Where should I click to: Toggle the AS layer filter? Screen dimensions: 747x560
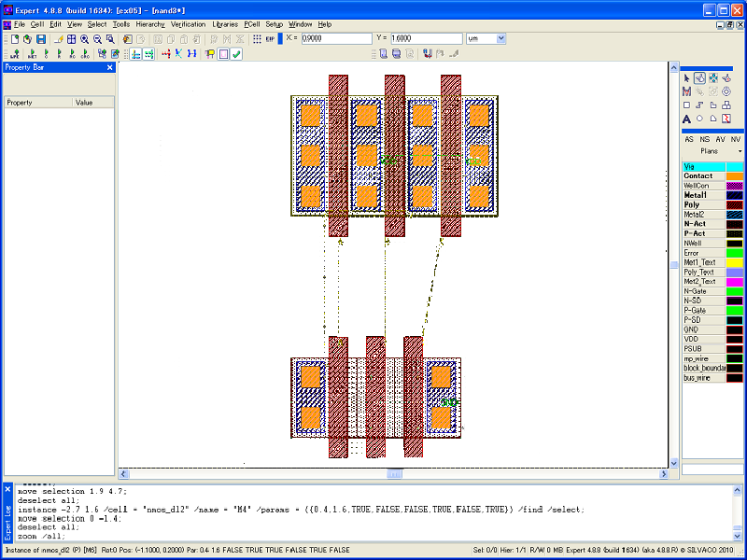click(x=689, y=139)
